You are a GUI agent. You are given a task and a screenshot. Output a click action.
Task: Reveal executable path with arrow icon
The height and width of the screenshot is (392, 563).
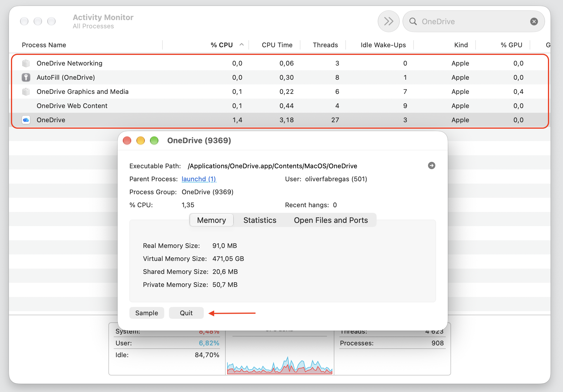click(x=431, y=166)
